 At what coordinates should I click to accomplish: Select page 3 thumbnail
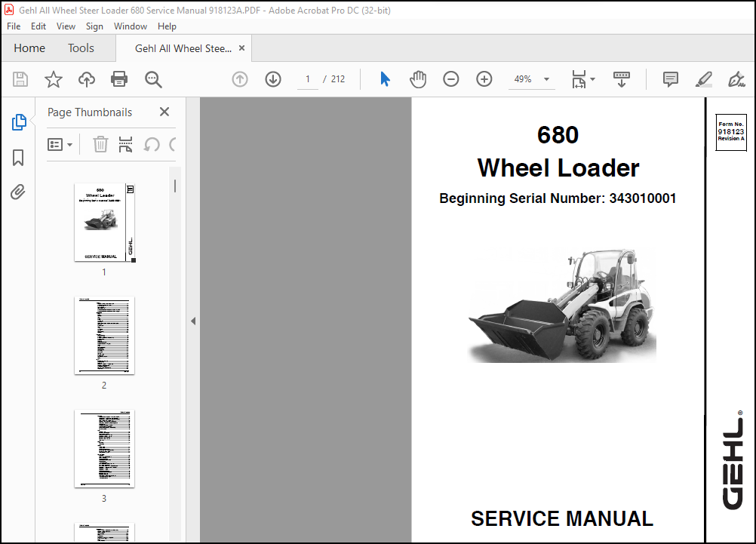click(105, 449)
